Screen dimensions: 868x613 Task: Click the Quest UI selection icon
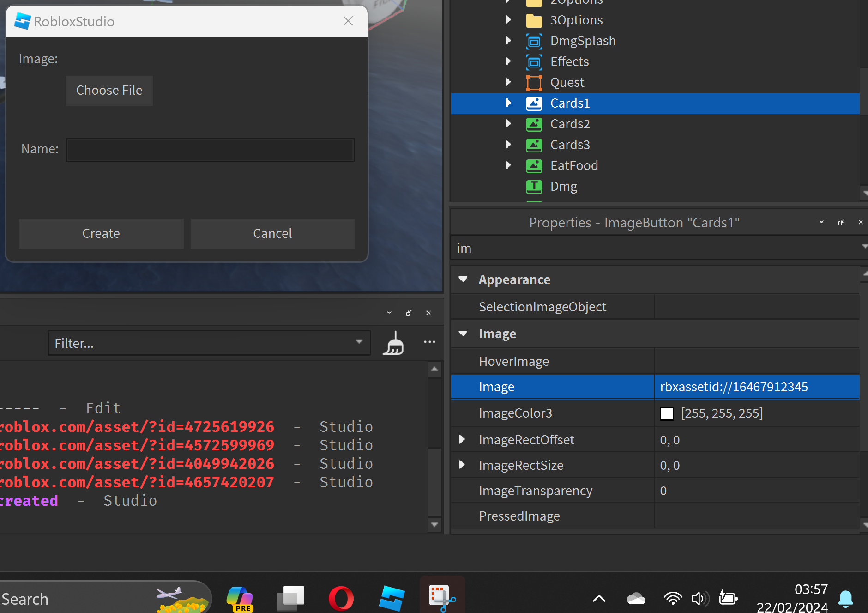pyautogui.click(x=534, y=82)
